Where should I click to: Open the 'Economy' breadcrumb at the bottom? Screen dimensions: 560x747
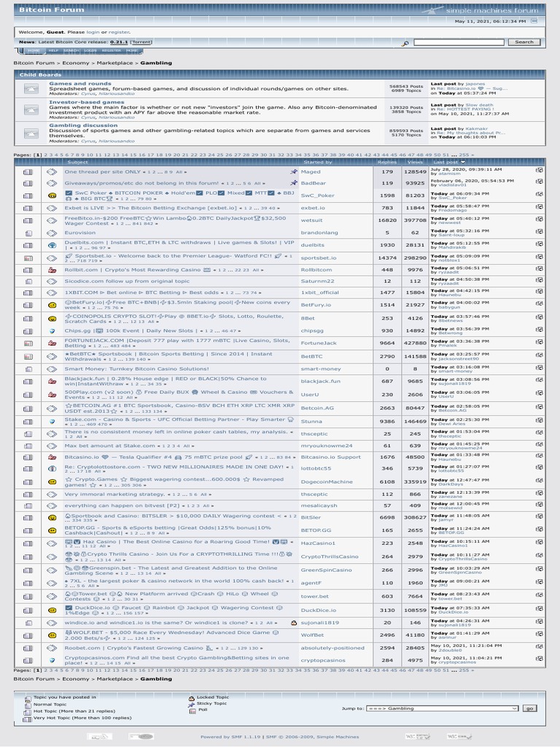point(76,679)
